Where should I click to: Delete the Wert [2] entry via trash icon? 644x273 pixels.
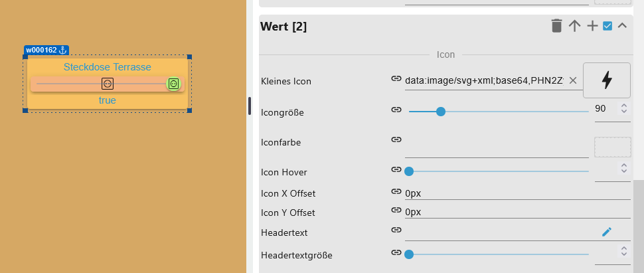(556, 27)
